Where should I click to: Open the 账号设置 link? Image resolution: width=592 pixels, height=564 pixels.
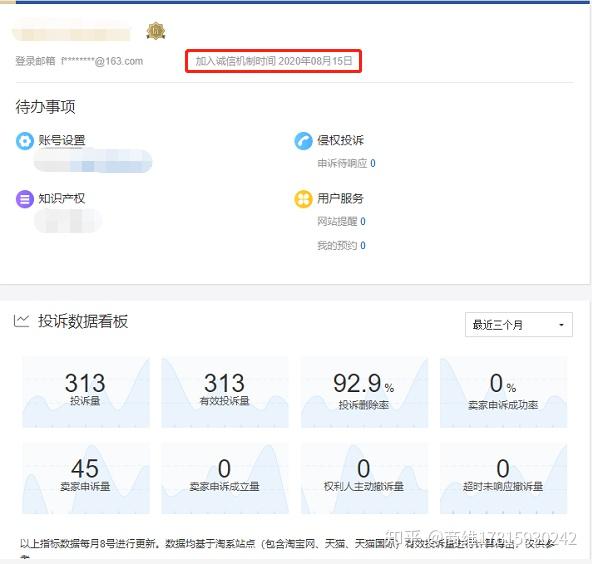(62, 140)
